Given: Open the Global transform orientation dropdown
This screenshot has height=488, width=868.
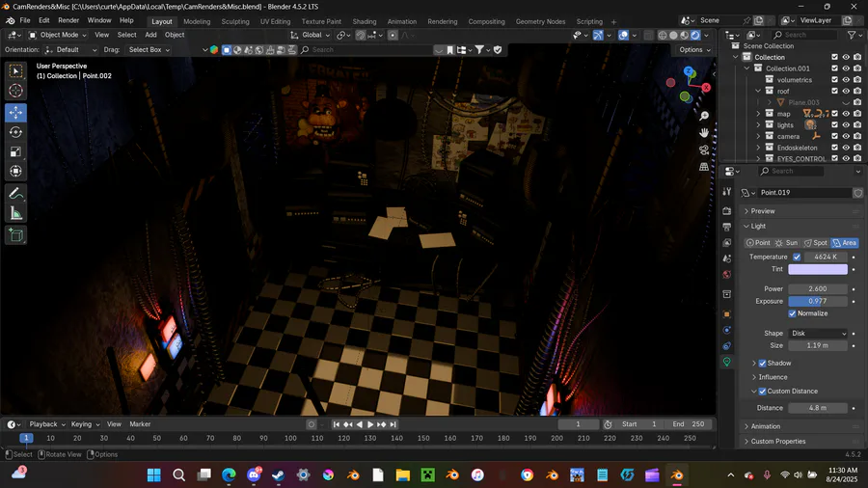Looking at the screenshot, I should click(310, 35).
